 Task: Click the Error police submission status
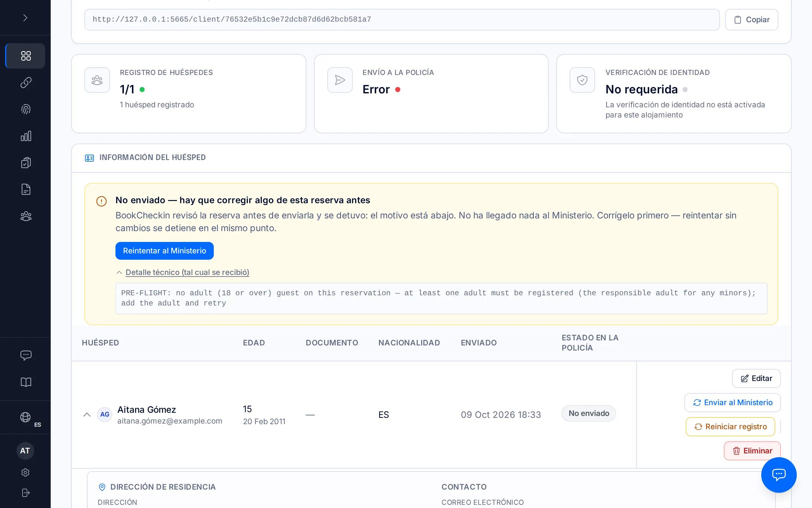tap(376, 89)
